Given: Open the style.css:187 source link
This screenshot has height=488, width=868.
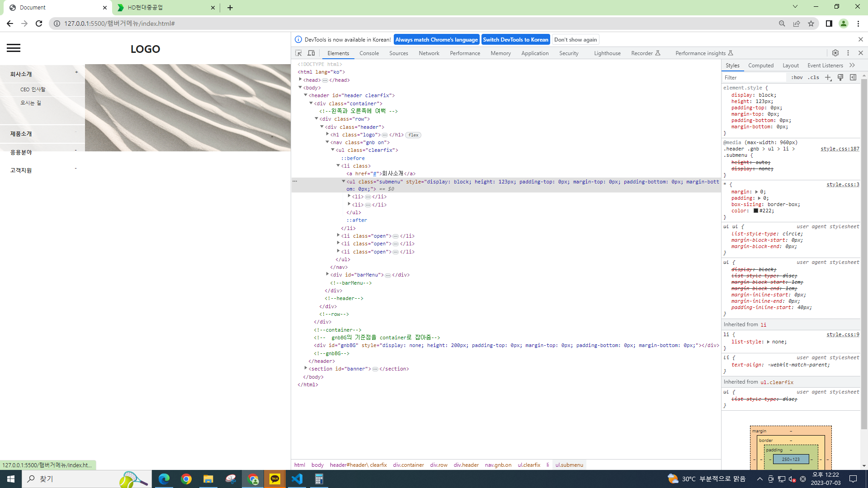Looking at the screenshot, I should pyautogui.click(x=840, y=149).
